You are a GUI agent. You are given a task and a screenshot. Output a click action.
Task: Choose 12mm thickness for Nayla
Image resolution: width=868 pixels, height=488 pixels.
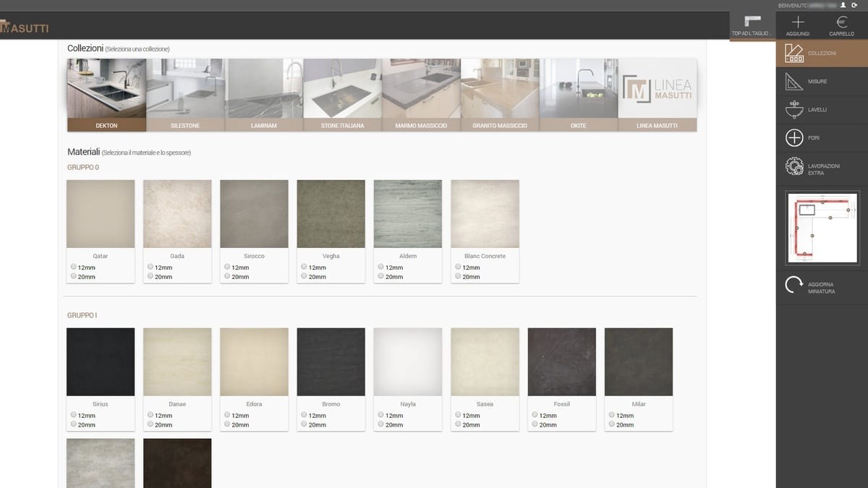point(381,415)
